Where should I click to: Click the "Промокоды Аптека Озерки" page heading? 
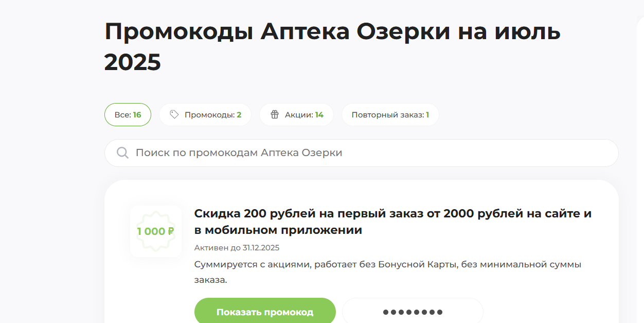[x=332, y=46]
